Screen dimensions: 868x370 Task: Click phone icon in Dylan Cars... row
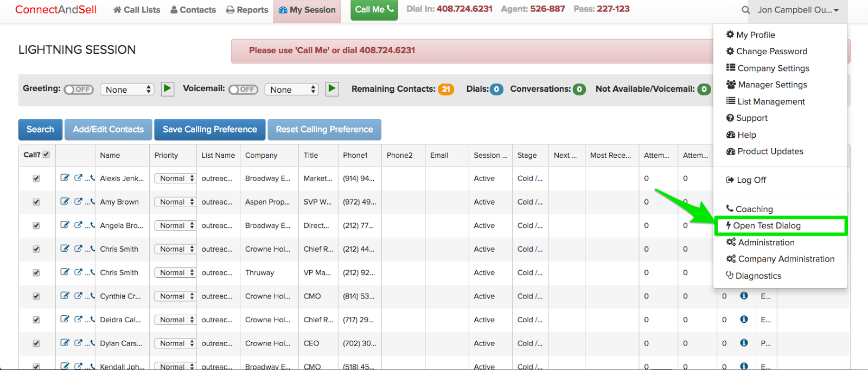[x=92, y=343]
